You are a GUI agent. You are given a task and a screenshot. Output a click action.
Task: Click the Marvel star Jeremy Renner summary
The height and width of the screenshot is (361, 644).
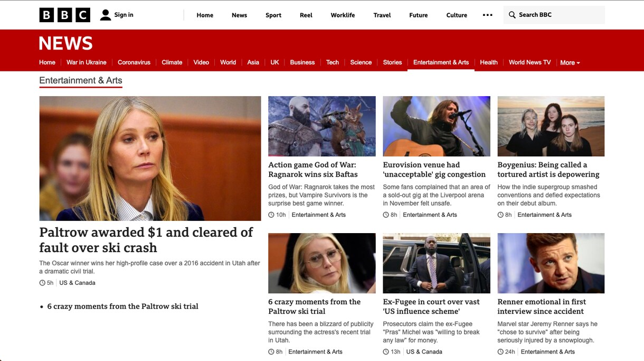[x=547, y=332]
